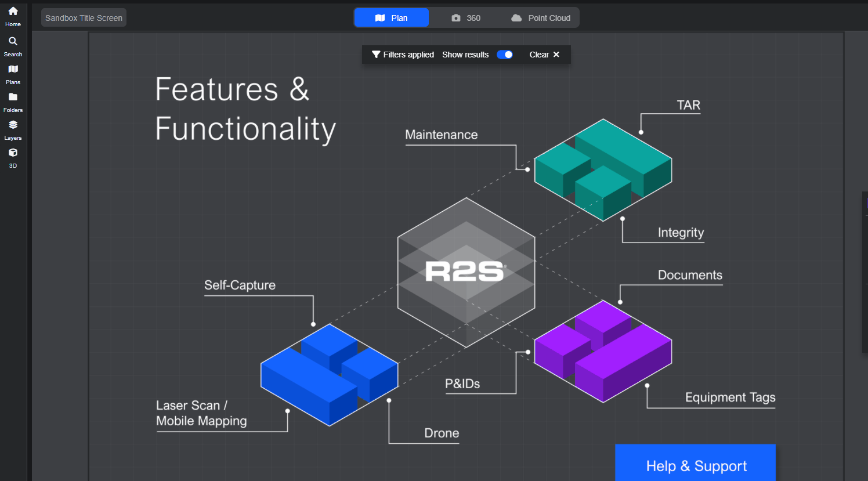Open the Search sidebar icon
Viewport: 868px width, 481px height.
13,46
